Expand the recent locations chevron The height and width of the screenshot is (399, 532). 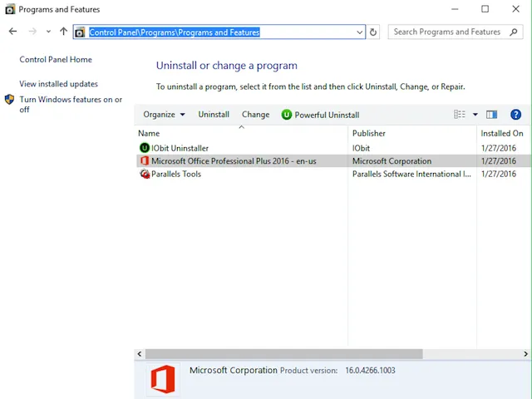click(x=48, y=32)
